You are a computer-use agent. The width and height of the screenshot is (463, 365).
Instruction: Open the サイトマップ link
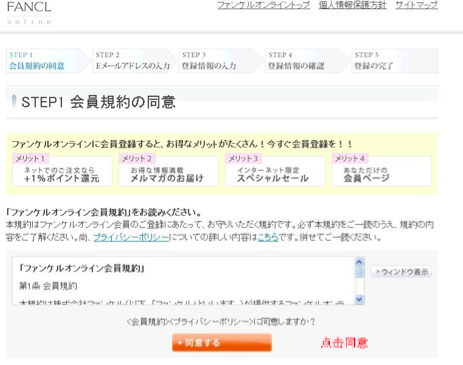tap(416, 5)
